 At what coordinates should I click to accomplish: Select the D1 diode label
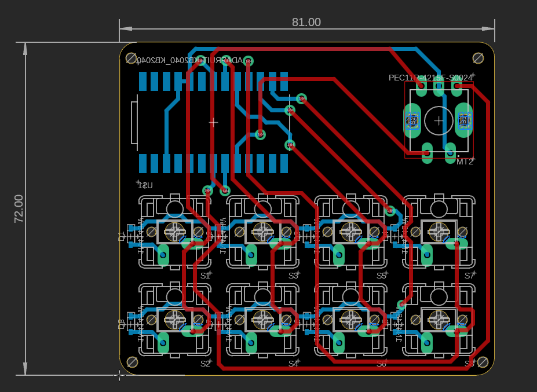coord(122,236)
